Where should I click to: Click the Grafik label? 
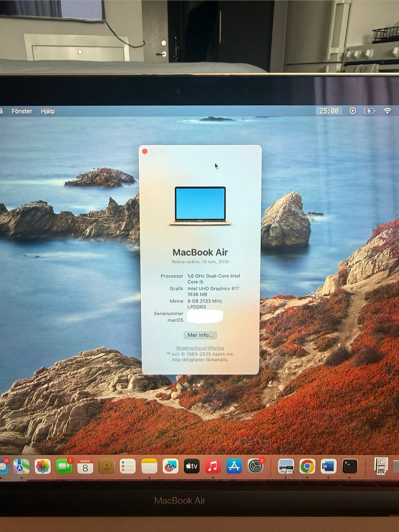(x=177, y=288)
